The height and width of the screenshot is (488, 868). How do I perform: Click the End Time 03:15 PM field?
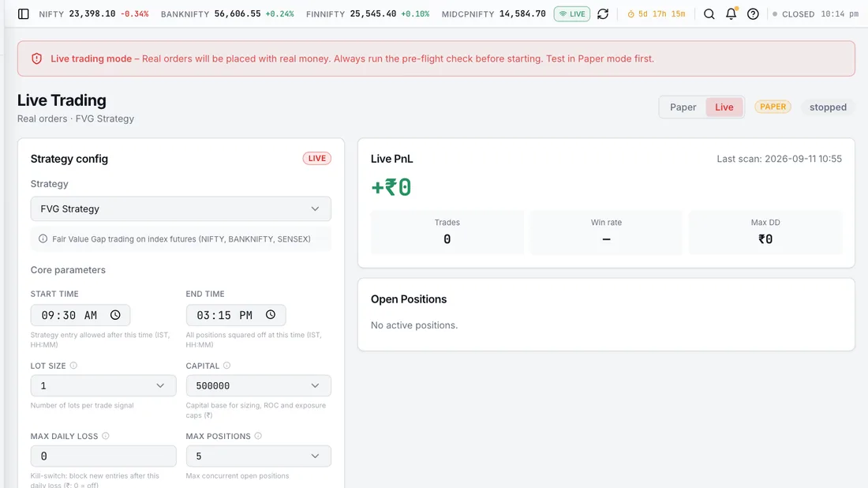236,315
